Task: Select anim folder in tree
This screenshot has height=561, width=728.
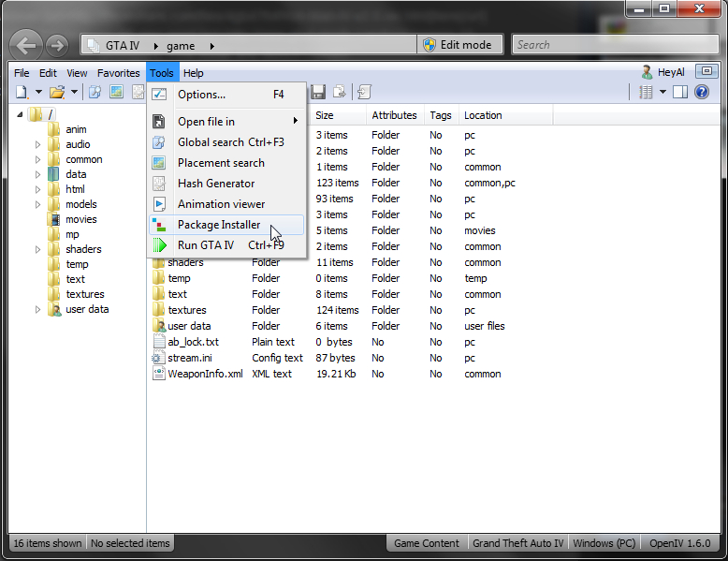Action: [76, 129]
